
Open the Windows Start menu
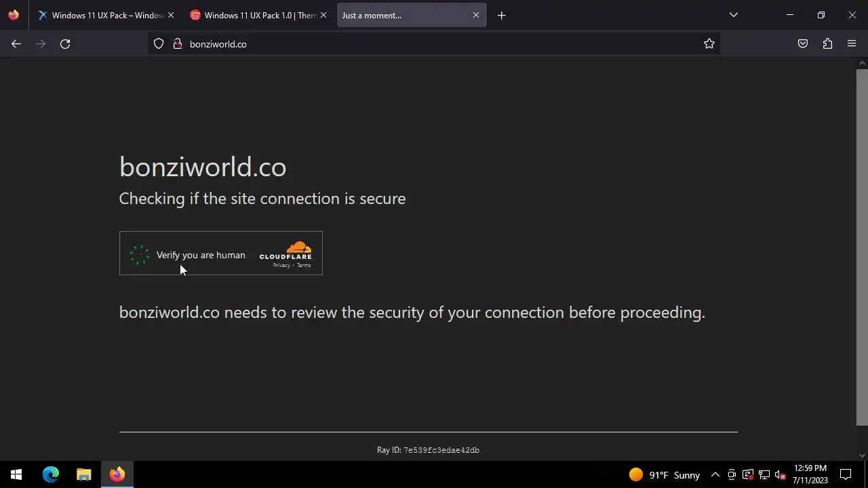(x=16, y=474)
